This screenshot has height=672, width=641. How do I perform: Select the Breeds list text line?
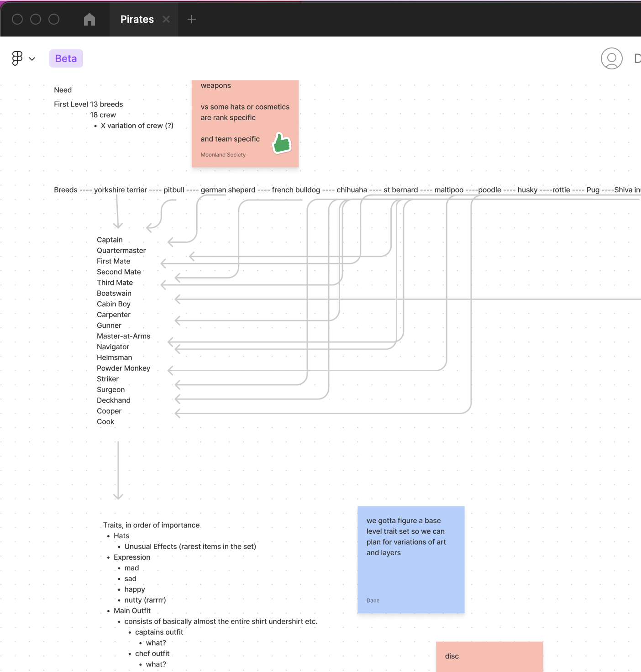coord(274,190)
